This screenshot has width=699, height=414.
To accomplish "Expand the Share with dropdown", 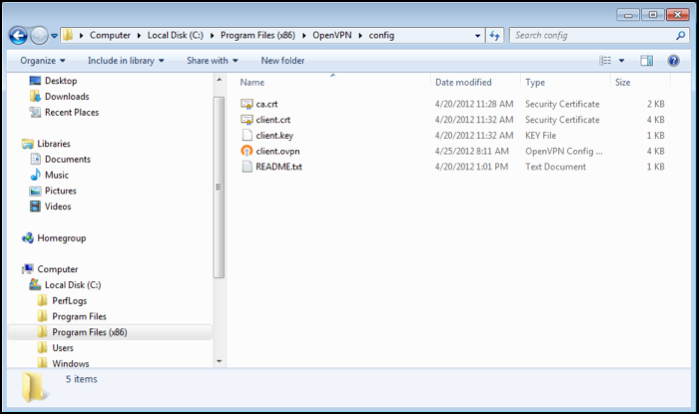I will pyautogui.click(x=211, y=60).
